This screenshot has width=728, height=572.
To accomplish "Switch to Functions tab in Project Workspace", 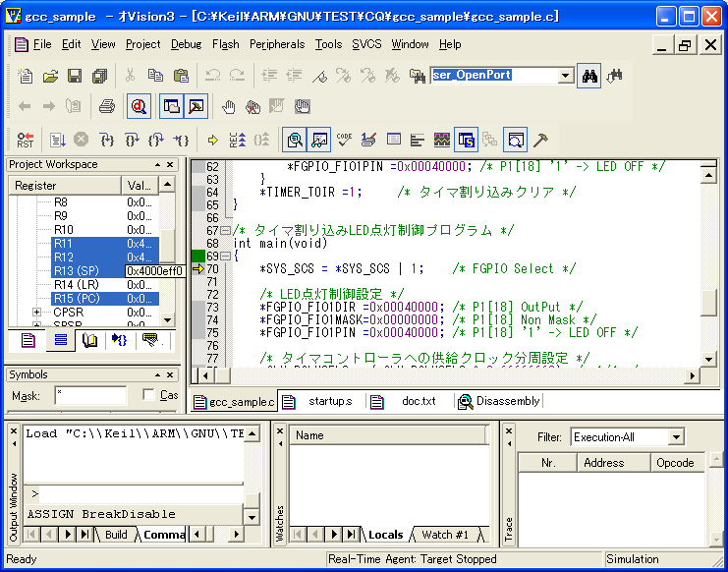I will 119,341.
